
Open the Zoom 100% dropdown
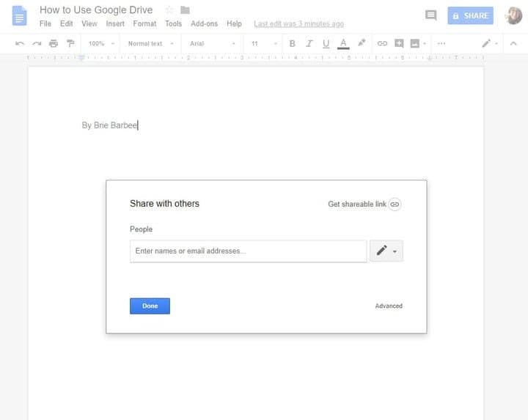click(101, 43)
